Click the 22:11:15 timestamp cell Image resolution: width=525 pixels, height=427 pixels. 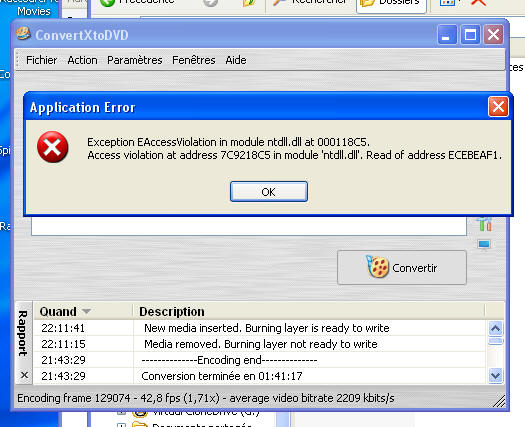63,344
